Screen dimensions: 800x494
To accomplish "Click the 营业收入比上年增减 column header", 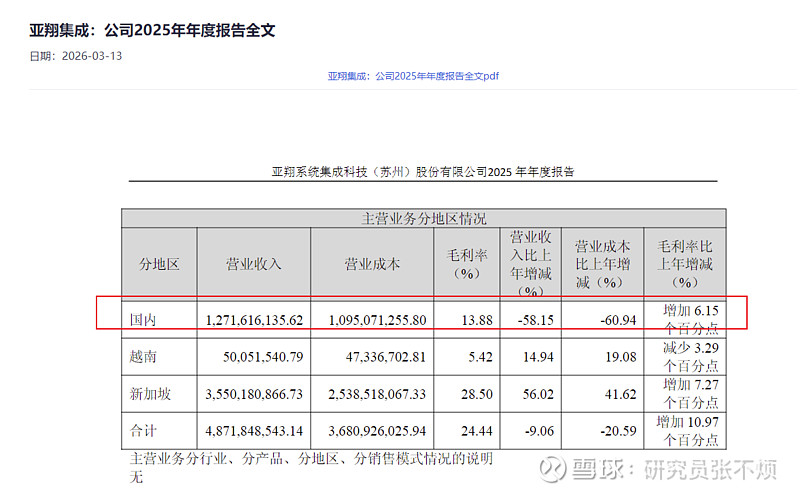I will (x=531, y=263).
